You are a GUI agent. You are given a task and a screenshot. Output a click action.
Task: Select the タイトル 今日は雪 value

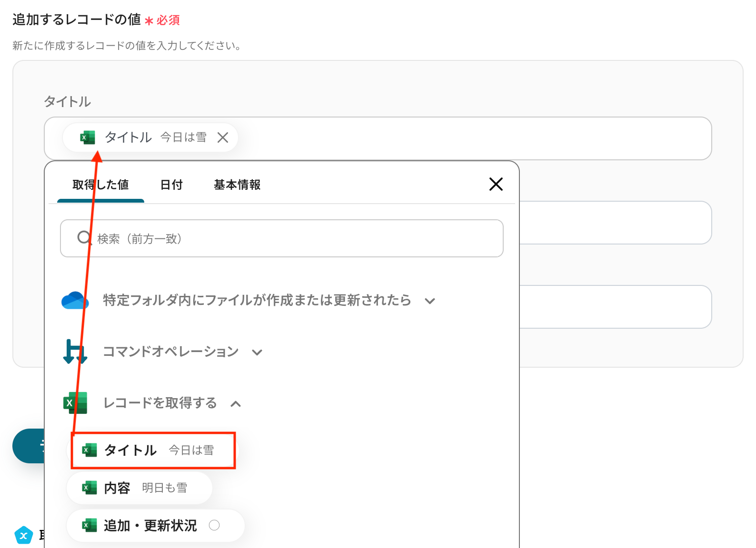153,450
